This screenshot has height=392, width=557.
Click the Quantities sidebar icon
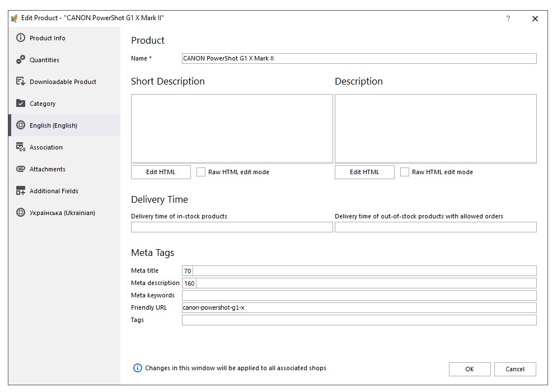[x=21, y=59]
